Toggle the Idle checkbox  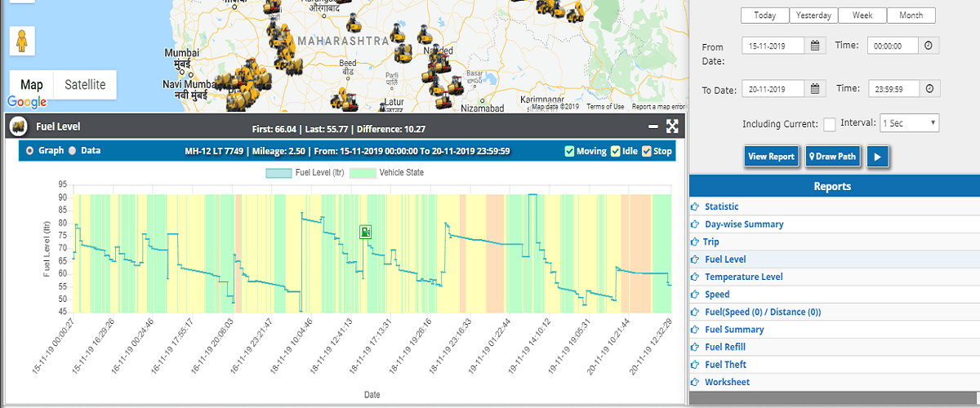click(x=616, y=151)
